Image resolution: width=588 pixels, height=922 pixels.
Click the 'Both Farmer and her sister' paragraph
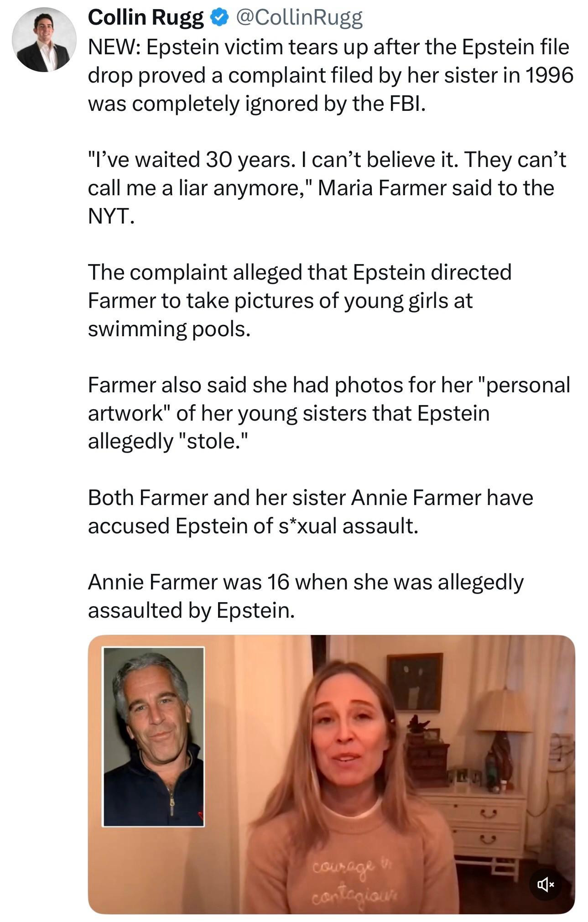pyautogui.click(x=310, y=511)
